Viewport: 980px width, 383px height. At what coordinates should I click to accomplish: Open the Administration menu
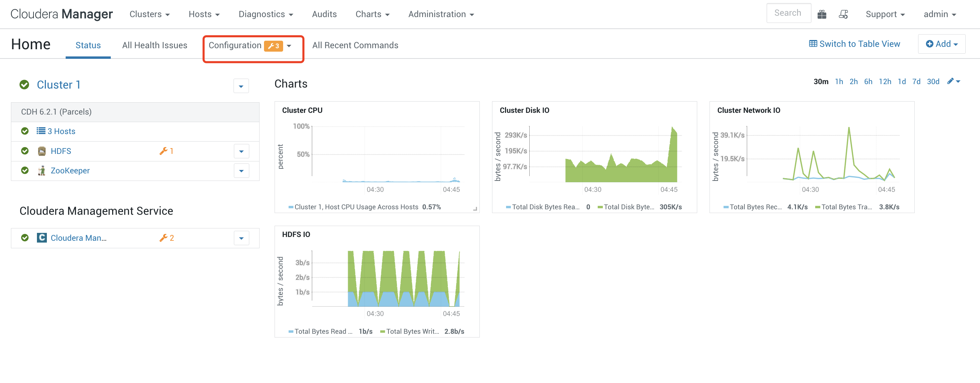pos(441,14)
